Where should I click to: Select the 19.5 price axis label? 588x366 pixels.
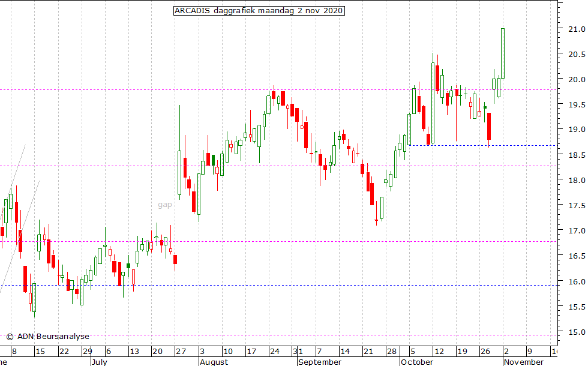click(577, 104)
